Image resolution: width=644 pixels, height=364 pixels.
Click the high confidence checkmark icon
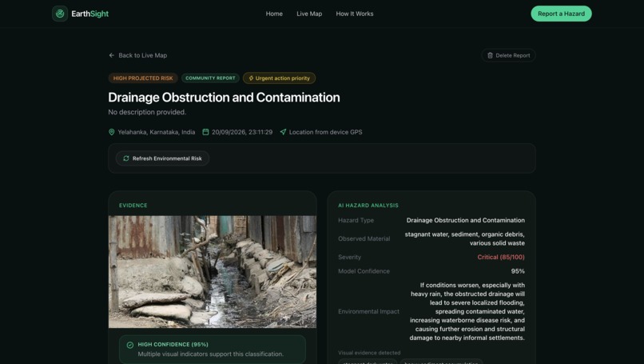[x=130, y=345]
